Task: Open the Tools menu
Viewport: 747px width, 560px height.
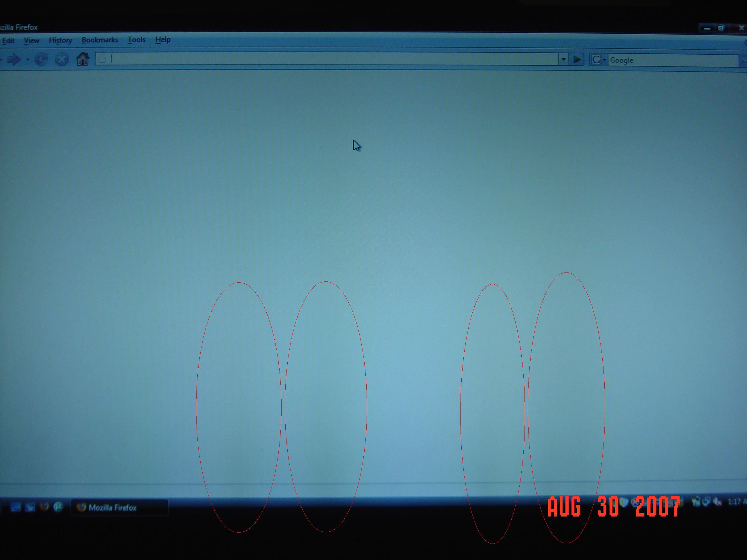Action: (x=136, y=40)
